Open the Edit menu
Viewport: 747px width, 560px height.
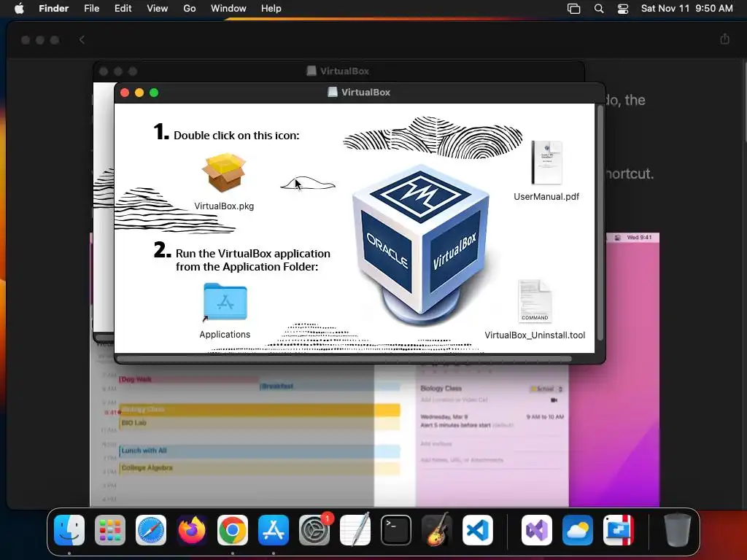point(123,8)
